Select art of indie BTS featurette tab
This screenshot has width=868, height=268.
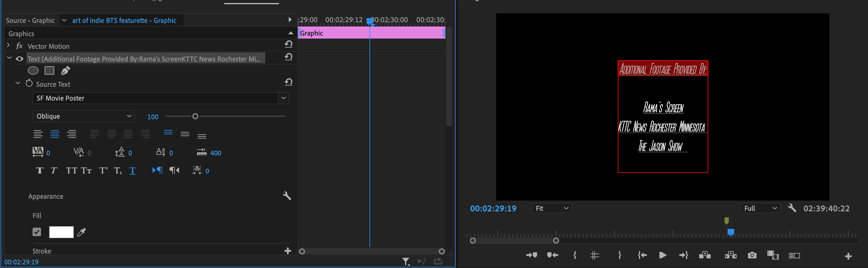coord(124,20)
